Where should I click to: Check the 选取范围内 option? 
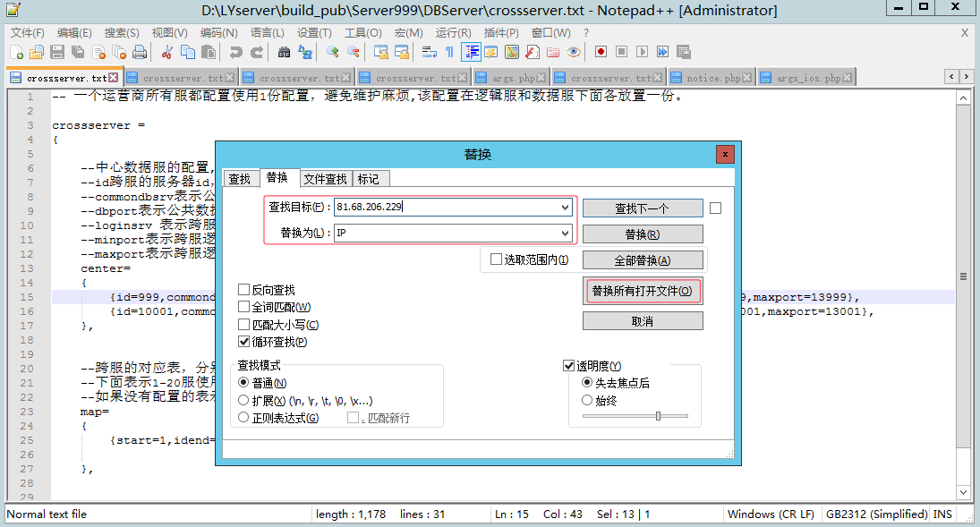tap(494, 259)
